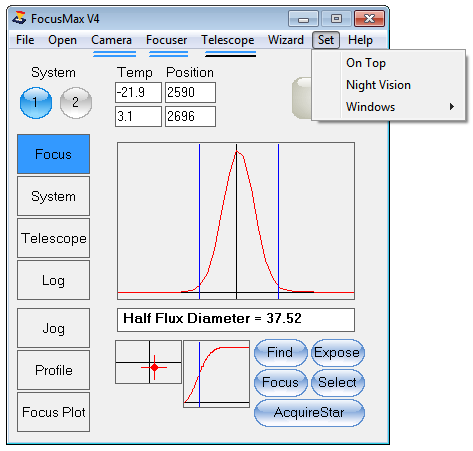Click the Find button
Viewport: 473px width, 451px height.
280,353
